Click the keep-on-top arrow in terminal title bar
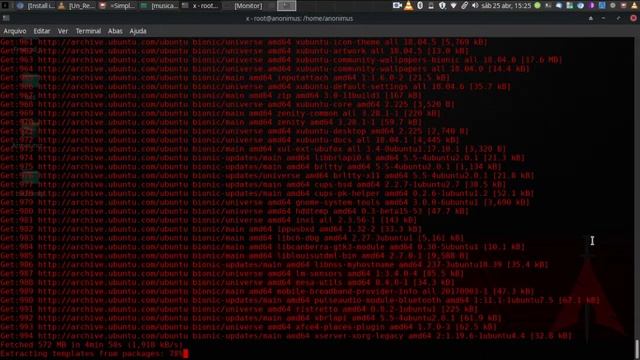The width and height of the screenshot is (640, 360). [591, 18]
